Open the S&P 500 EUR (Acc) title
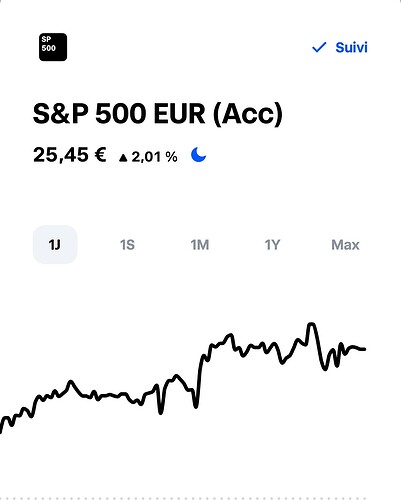The width and height of the screenshot is (401, 500). [x=158, y=114]
